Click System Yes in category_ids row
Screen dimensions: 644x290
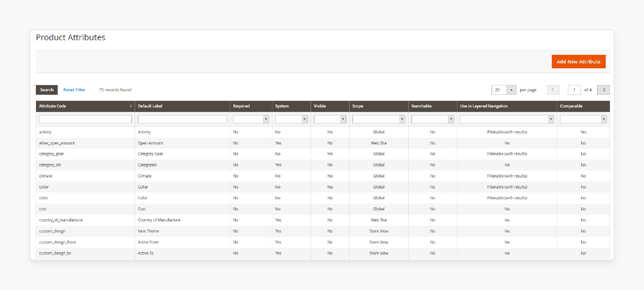pos(278,165)
